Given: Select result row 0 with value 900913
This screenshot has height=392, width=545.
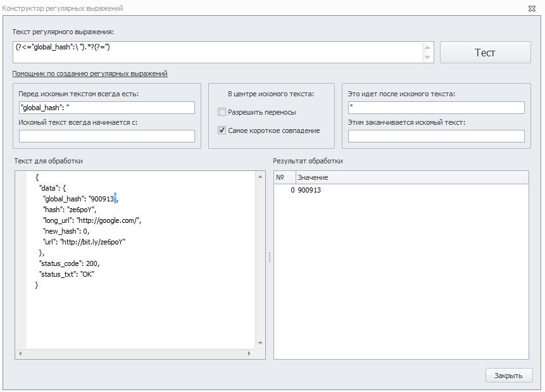Looking at the screenshot, I should tap(401, 190).
